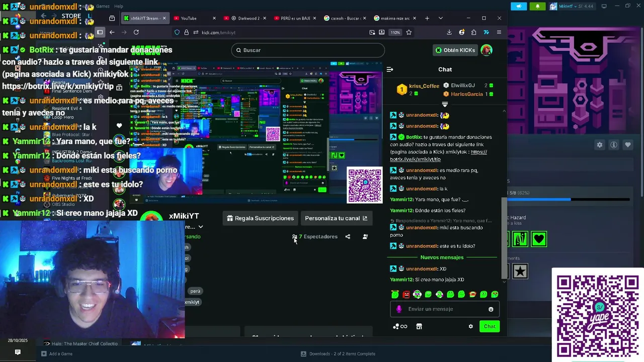Open the Kick profile avatar menu

[487, 50]
